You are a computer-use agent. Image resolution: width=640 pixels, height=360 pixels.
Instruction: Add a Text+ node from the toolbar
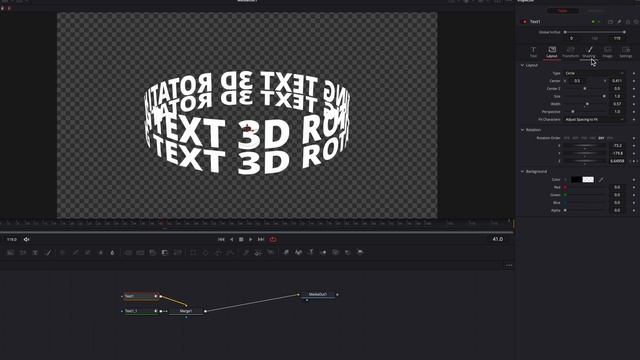point(36,253)
